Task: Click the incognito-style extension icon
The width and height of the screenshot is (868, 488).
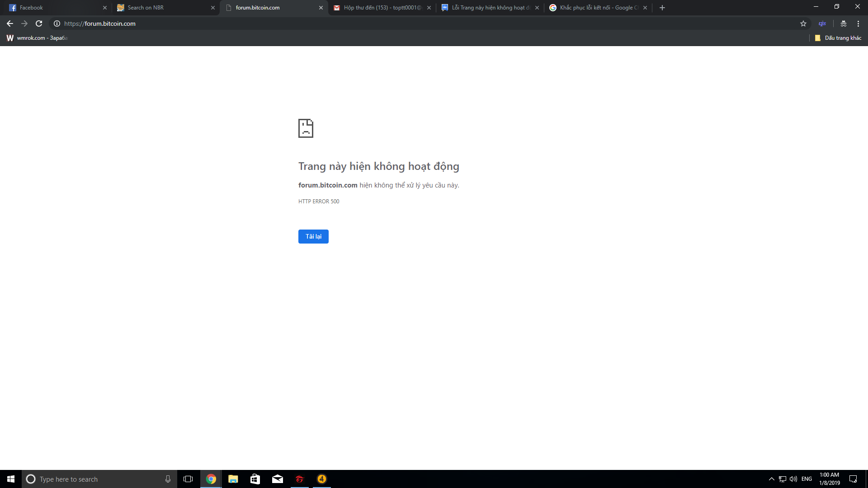Action: (844, 23)
